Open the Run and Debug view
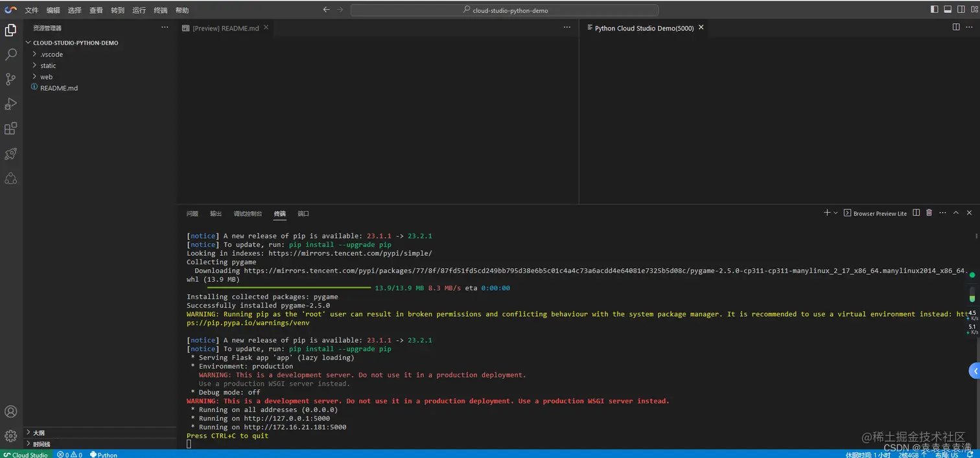The width and height of the screenshot is (980, 458). (x=10, y=104)
